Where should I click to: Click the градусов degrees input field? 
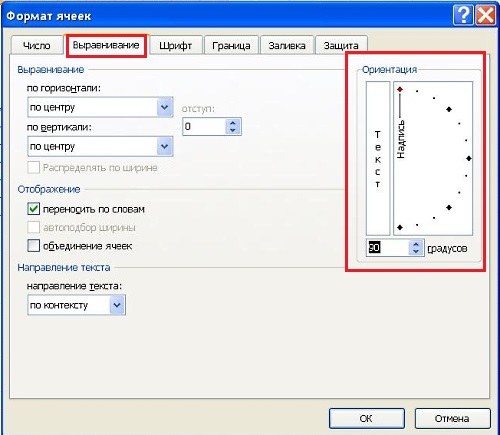click(x=388, y=247)
